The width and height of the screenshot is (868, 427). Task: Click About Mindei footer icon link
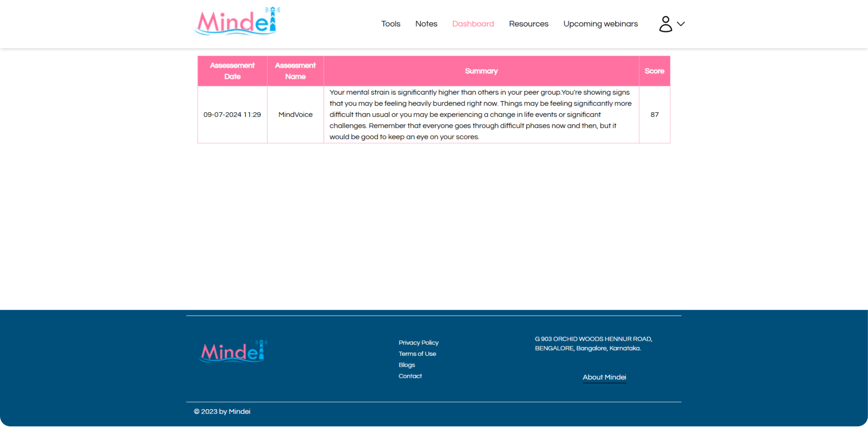click(x=604, y=377)
